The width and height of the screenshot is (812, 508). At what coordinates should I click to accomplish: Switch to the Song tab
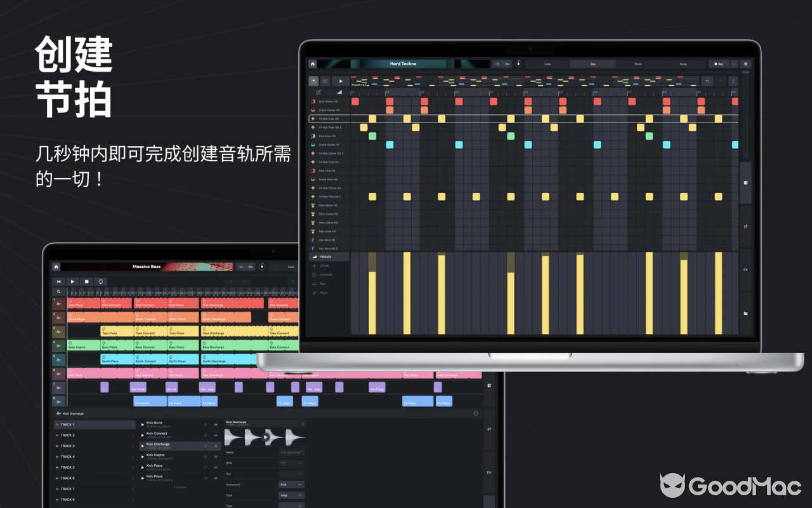[x=682, y=63]
